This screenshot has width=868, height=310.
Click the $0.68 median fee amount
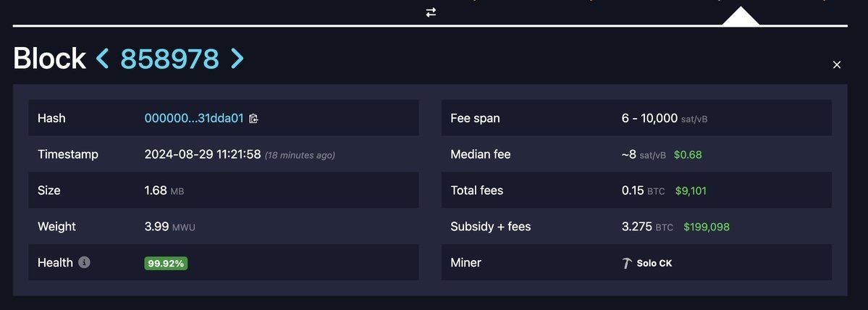tap(688, 154)
